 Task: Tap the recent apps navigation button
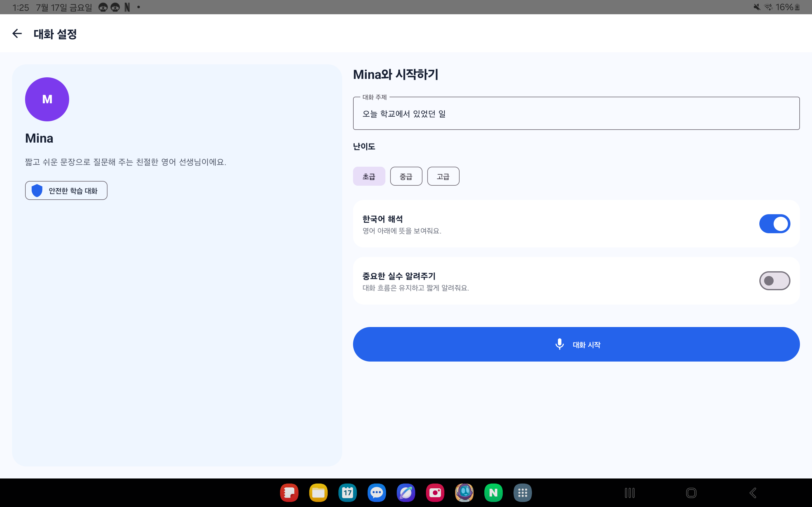click(630, 492)
